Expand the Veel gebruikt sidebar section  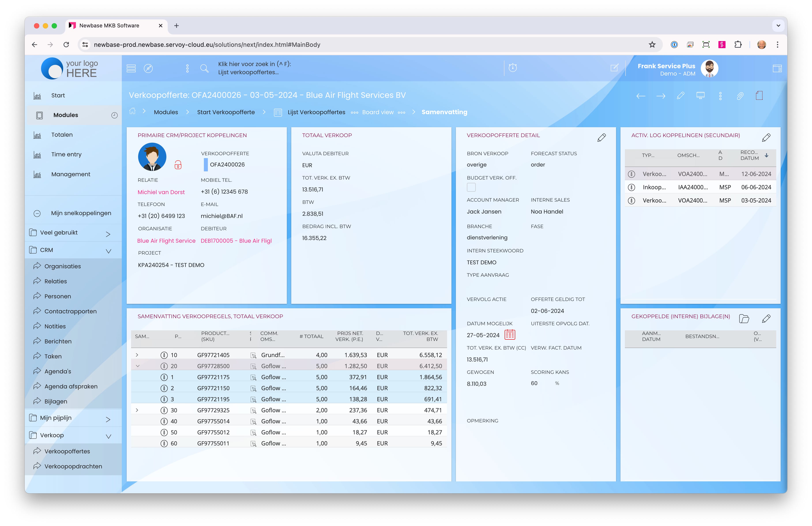coord(108,234)
